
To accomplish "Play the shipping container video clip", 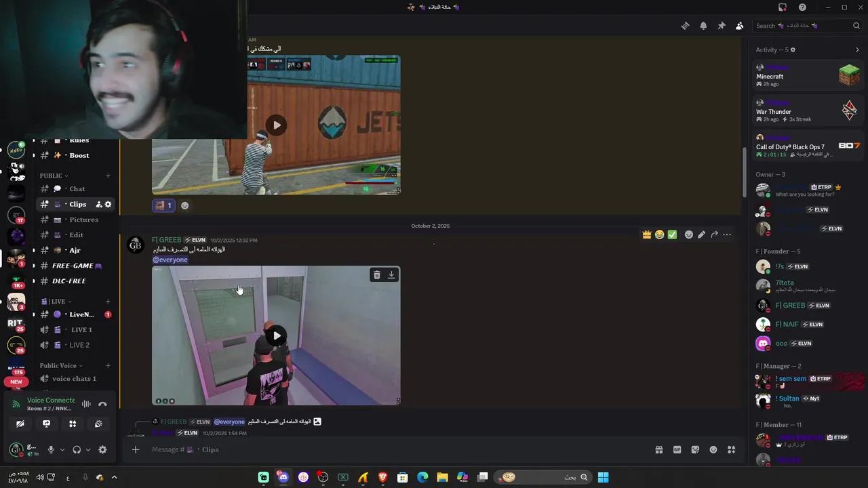I will click(276, 125).
